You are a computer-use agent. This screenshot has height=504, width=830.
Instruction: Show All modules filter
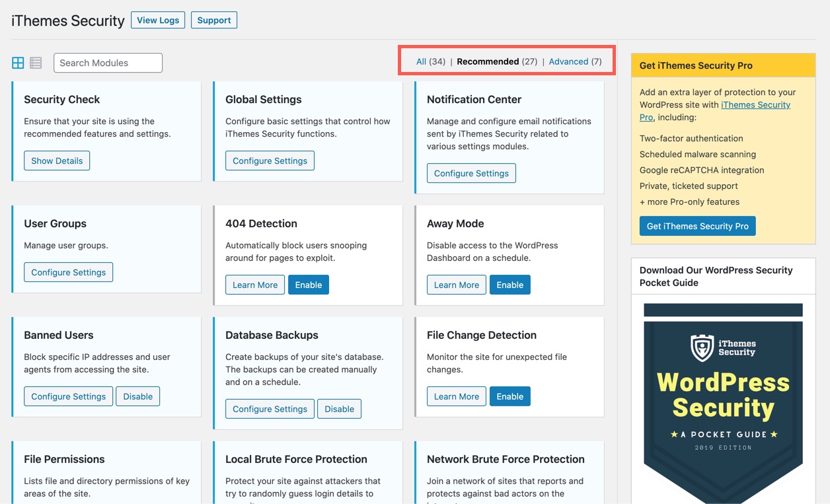421,61
